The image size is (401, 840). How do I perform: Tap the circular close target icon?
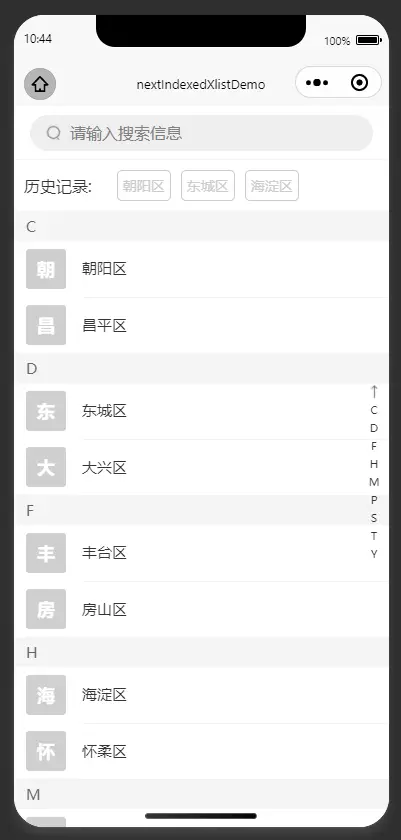click(359, 82)
